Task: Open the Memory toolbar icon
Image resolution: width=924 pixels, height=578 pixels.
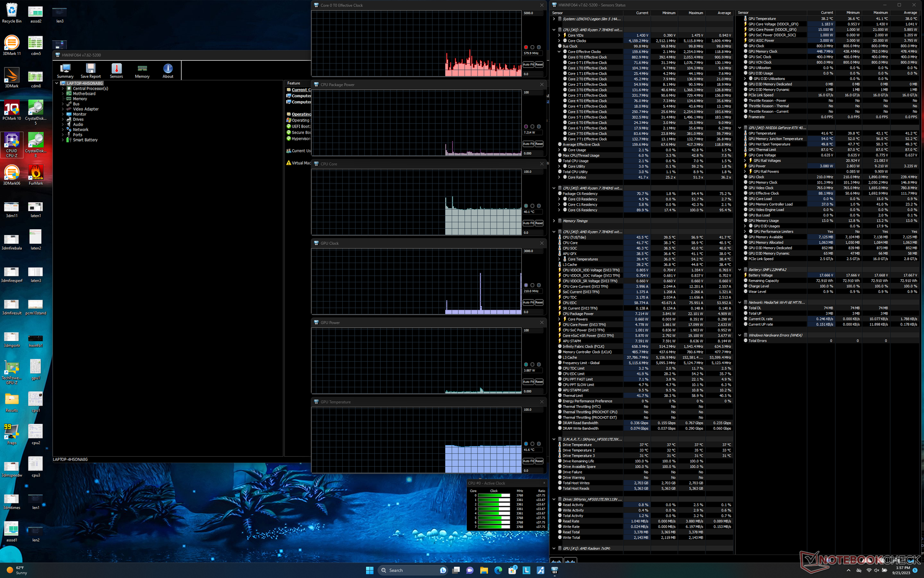Action: coord(142,71)
